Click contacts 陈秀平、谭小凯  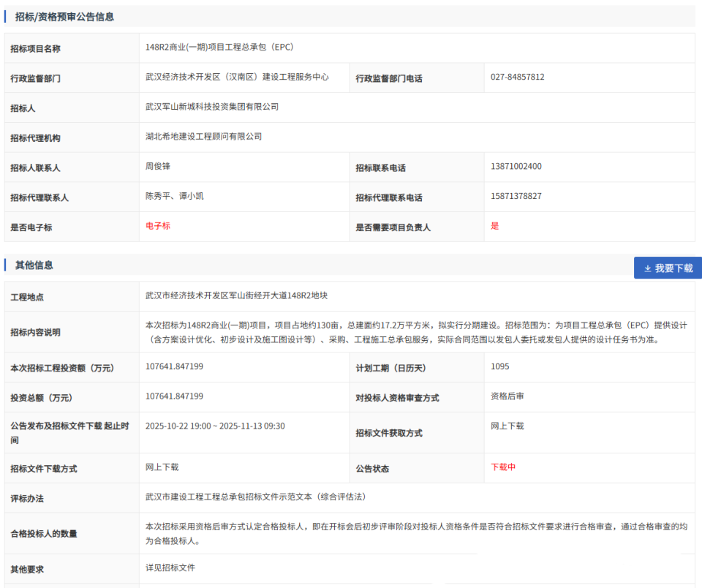[x=176, y=197]
